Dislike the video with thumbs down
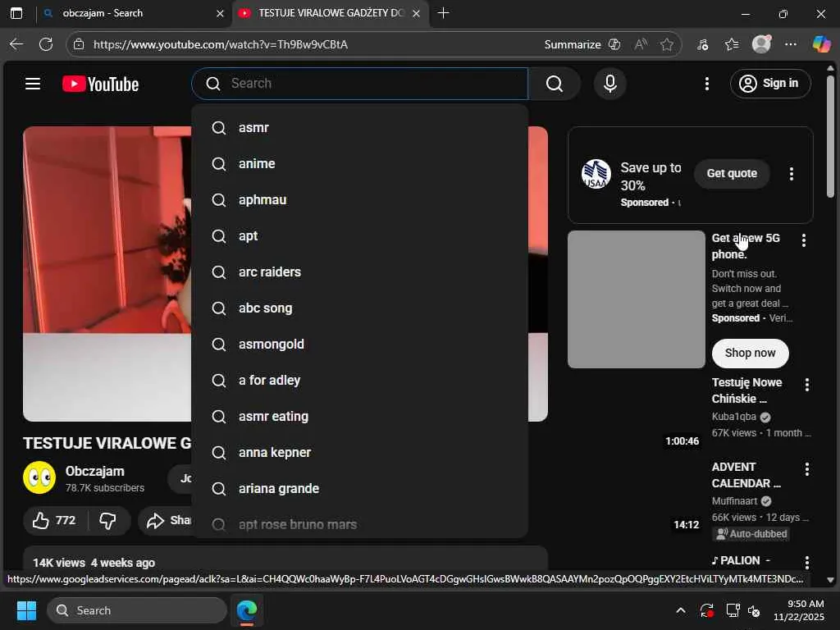The image size is (840, 630). 108,521
